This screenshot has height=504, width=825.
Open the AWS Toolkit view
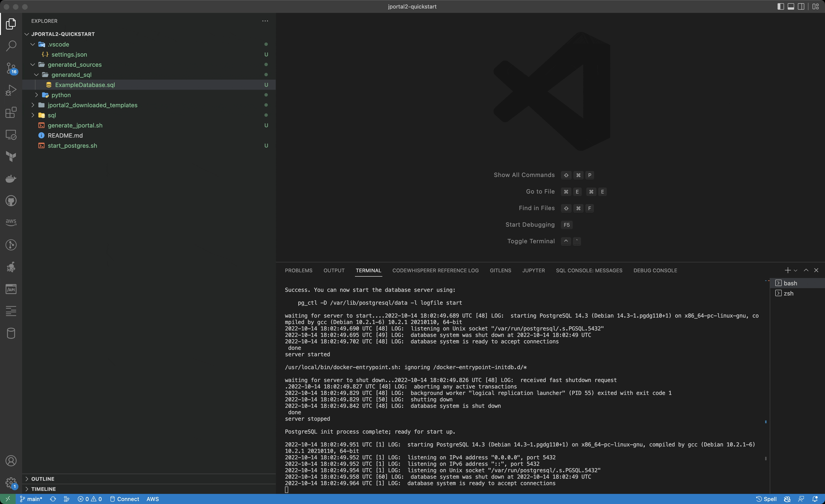point(11,223)
